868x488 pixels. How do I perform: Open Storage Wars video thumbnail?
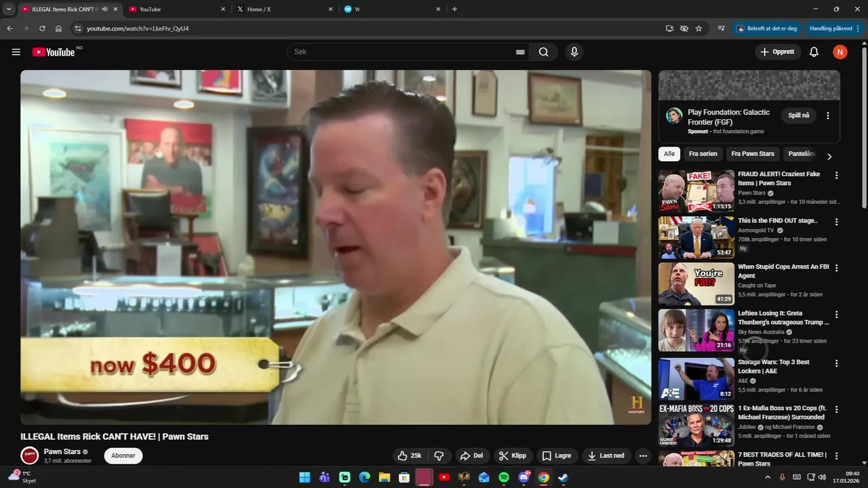pos(696,379)
